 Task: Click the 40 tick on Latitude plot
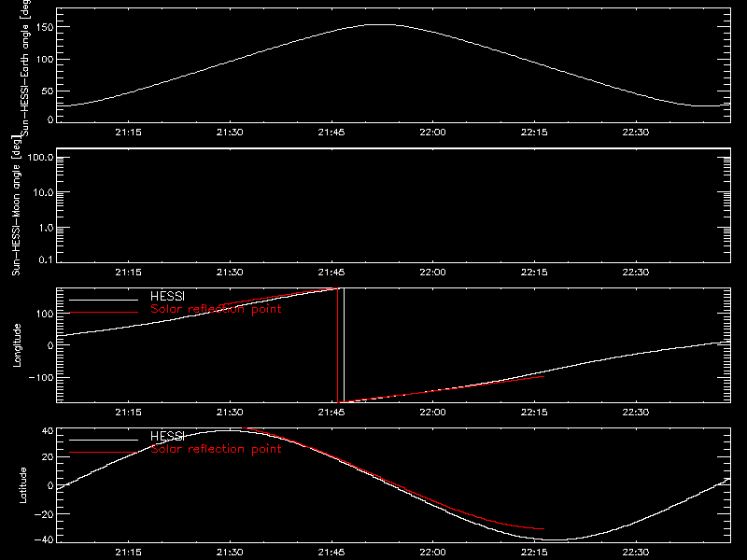(x=48, y=431)
